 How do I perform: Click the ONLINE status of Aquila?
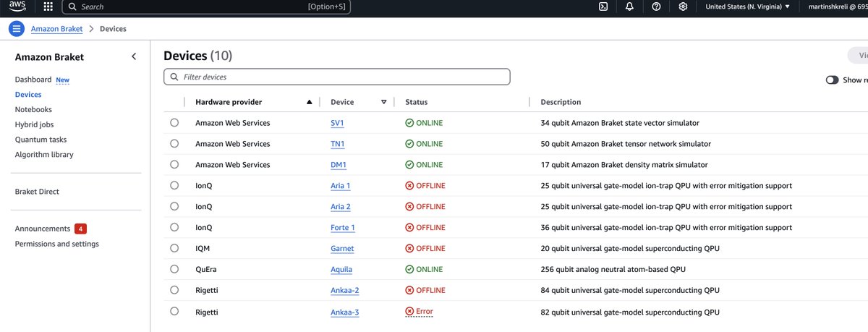pyautogui.click(x=424, y=269)
